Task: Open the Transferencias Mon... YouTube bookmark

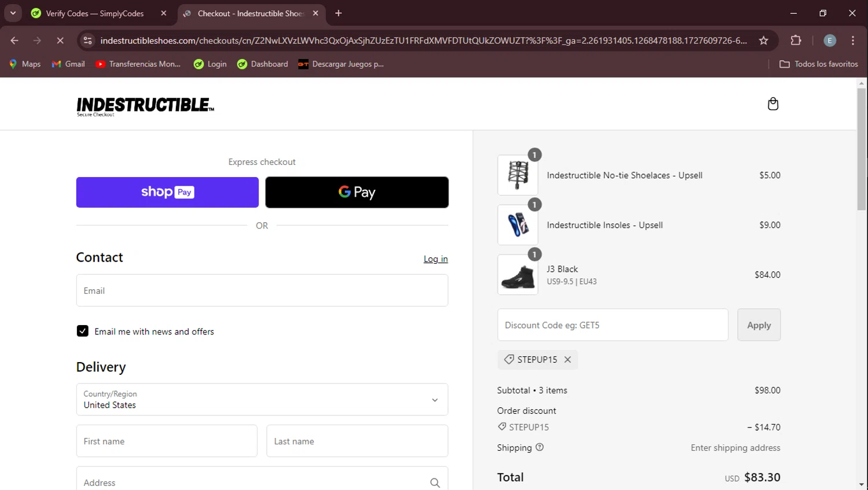Action: coord(138,64)
